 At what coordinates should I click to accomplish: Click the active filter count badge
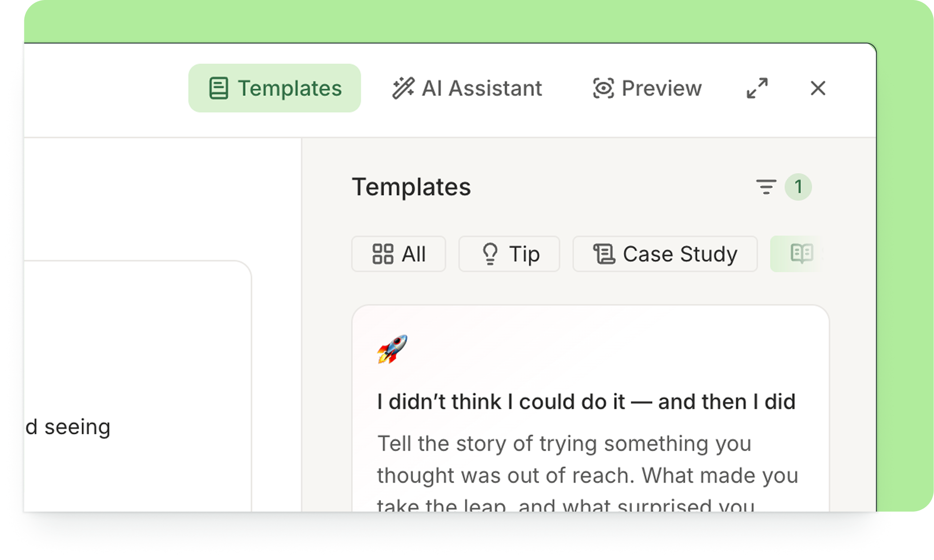798,187
